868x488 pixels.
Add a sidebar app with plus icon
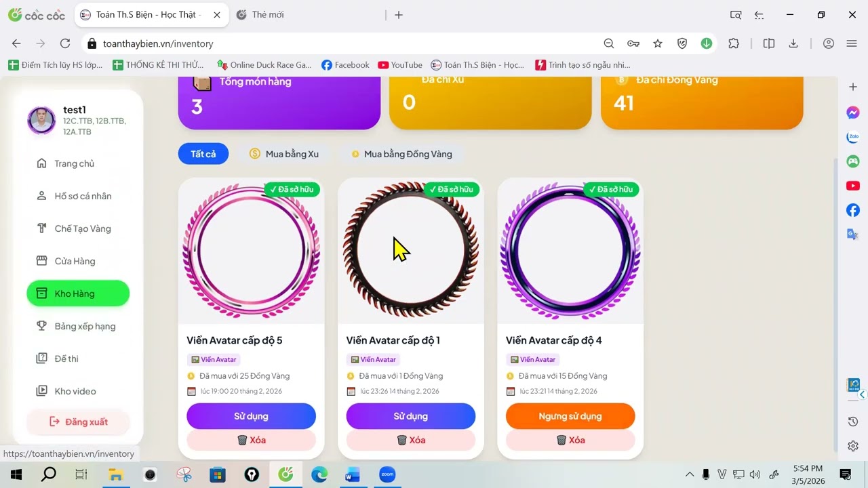click(853, 87)
